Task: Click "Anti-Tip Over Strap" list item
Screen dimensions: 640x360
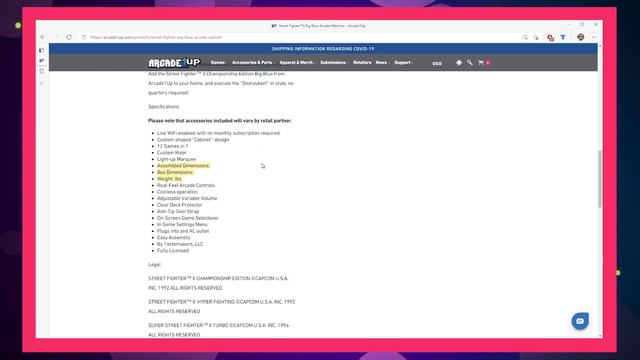Action: point(178,211)
